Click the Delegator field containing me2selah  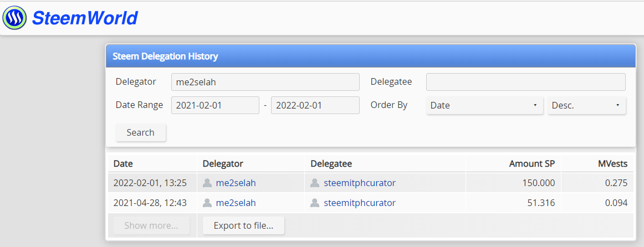coord(265,82)
